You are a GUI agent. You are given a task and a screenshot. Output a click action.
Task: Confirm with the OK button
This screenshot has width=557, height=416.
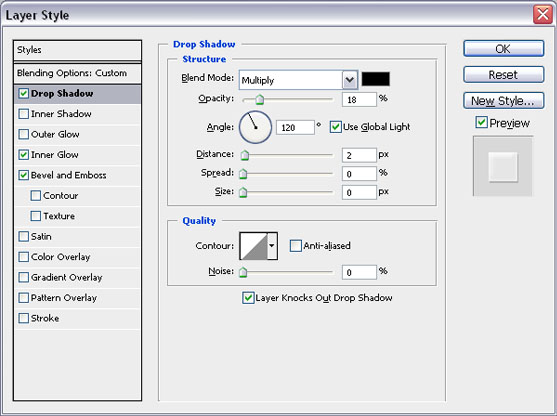[503, 48]
